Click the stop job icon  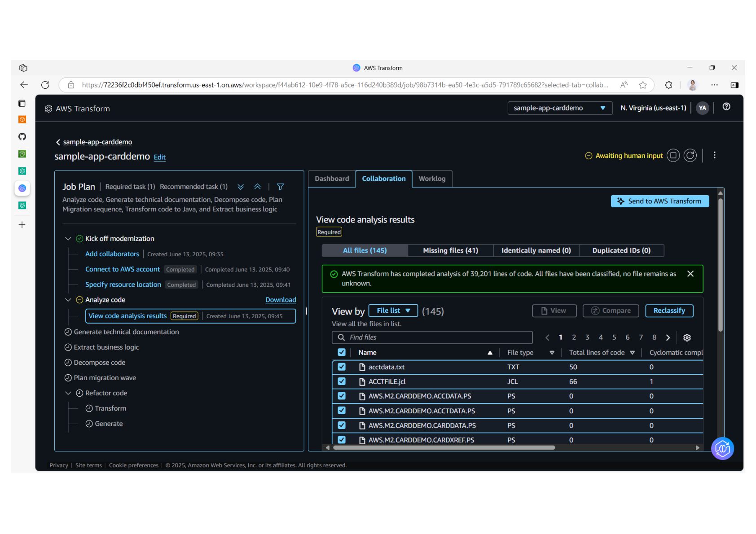(x=673, y=156)
